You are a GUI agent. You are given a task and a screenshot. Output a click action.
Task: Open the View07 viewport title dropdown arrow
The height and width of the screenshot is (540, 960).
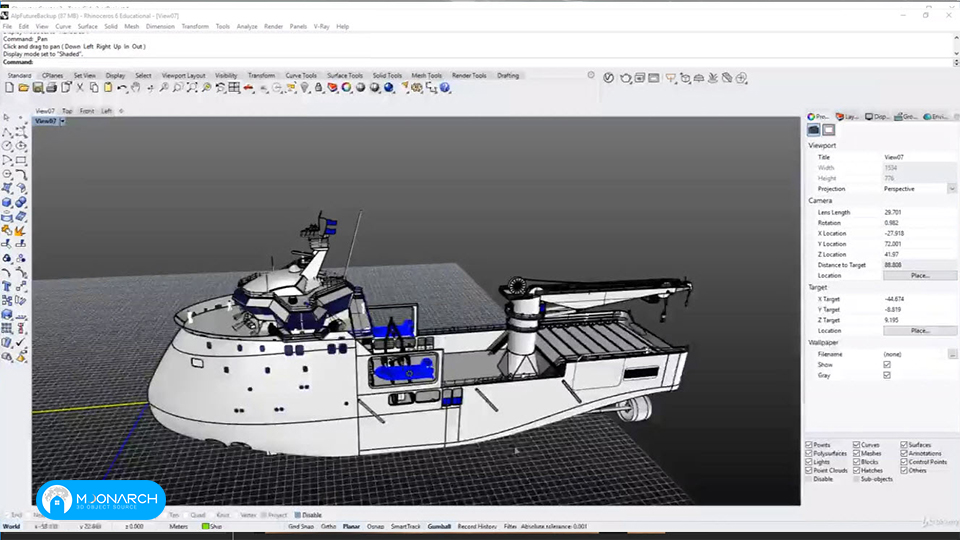[62, 121]
